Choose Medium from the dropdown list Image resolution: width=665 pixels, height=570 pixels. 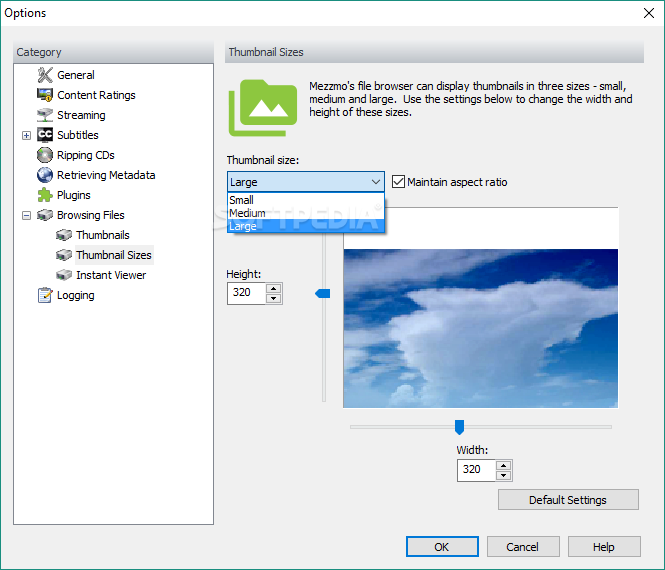click(306, 213)
